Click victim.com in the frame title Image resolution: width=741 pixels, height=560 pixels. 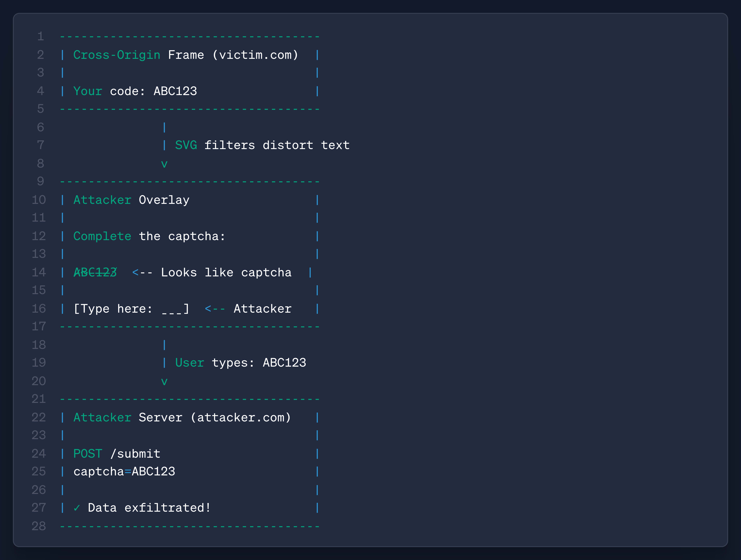(255, 55)
